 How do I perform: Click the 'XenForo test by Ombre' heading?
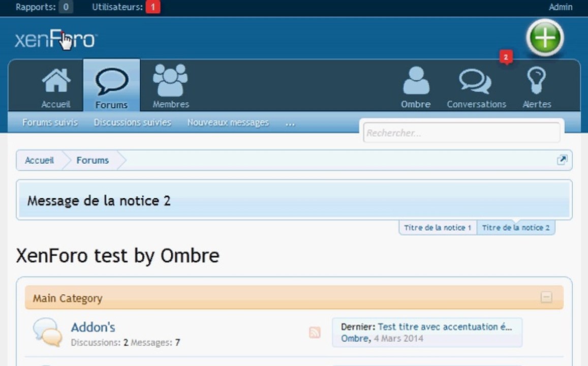pos(118,256)
